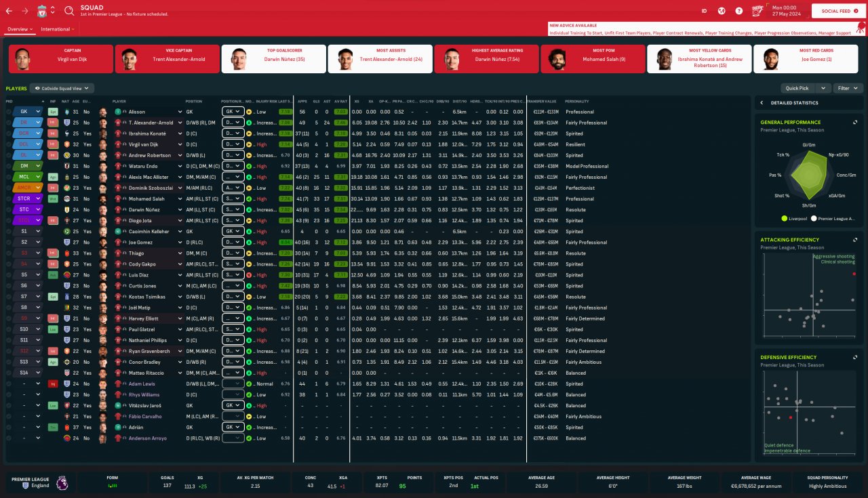Click the forward navigation arrow

pyautogui.click(x=26, y=11)
